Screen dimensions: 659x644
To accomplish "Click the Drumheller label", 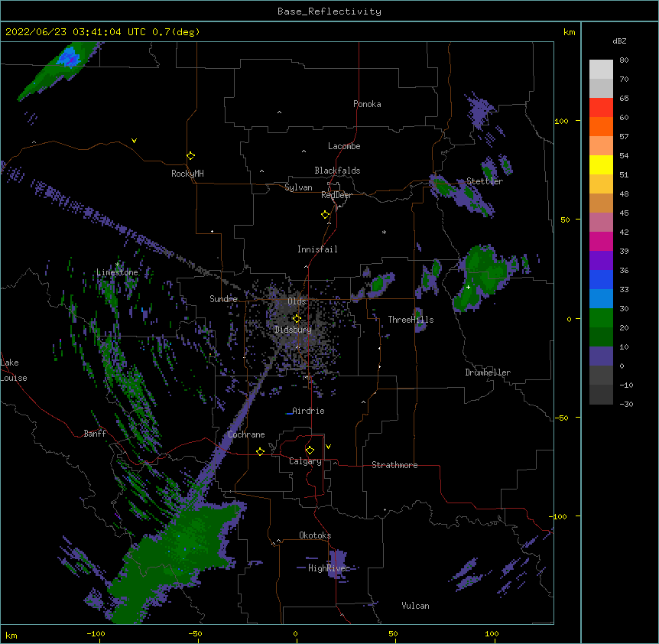I will (x=488, y=372).
